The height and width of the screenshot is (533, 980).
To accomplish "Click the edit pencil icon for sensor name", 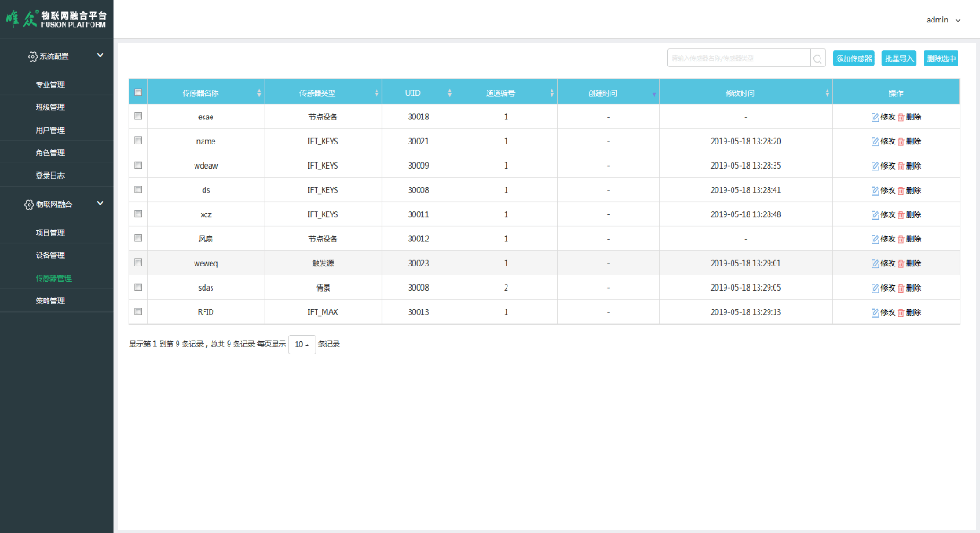I will (x=874, y=142).
